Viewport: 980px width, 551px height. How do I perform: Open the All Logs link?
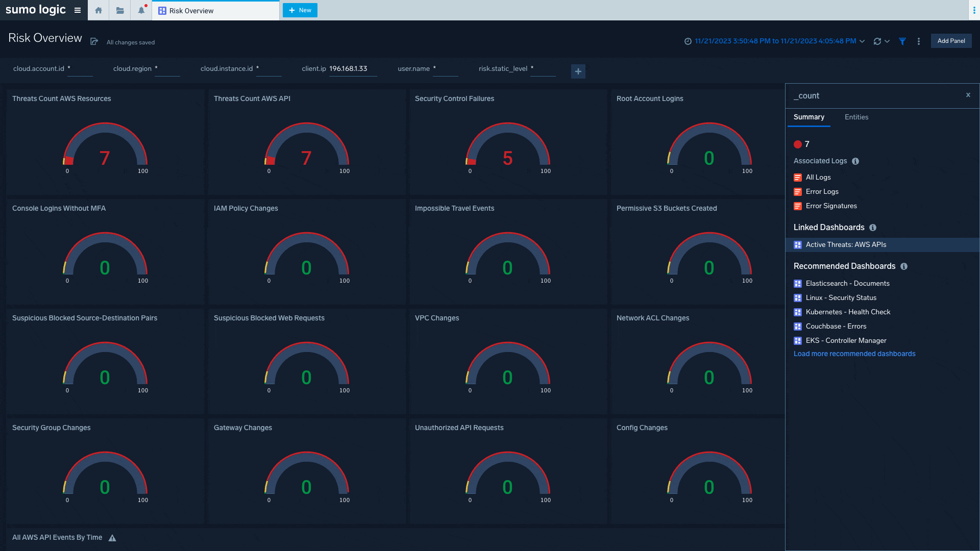pyautogui.click(x=818, y=178)
